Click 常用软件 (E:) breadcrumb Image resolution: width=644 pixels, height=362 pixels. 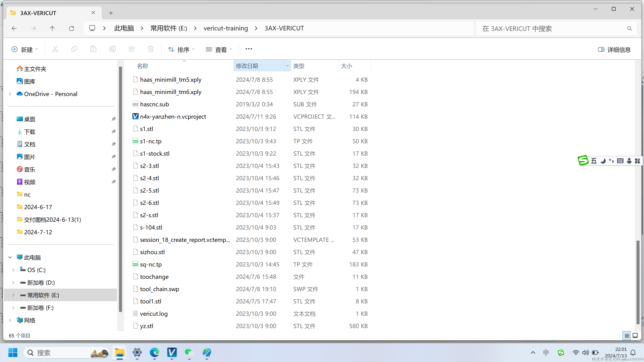click(x=169, y=28)
